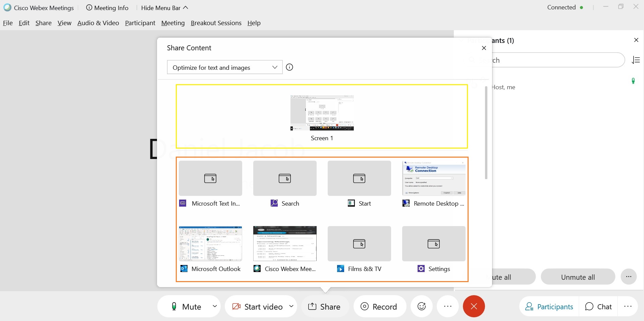Select Search window thumbnail
Image resolution: width=644 pixels, height=321 pixels.
285,178
